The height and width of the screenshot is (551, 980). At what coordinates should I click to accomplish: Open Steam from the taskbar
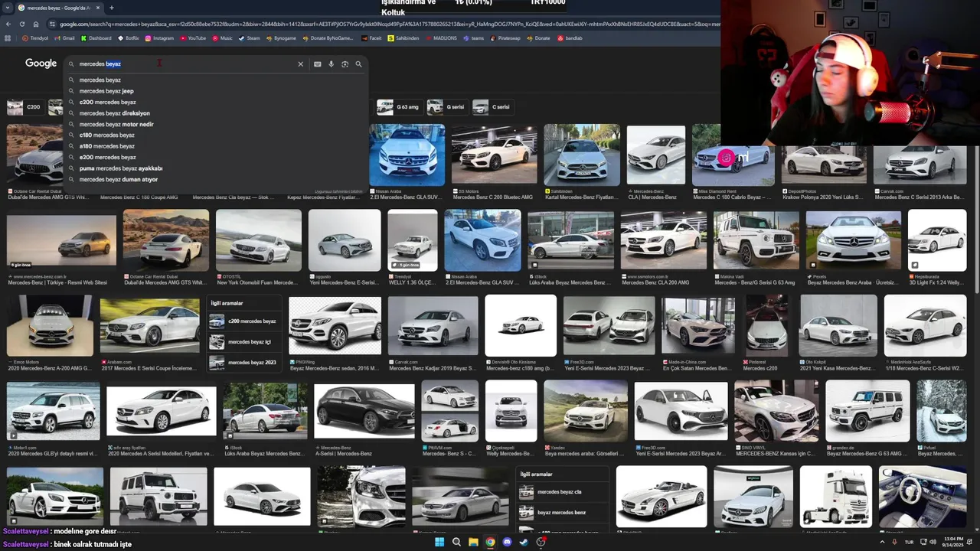pos(524,543)
